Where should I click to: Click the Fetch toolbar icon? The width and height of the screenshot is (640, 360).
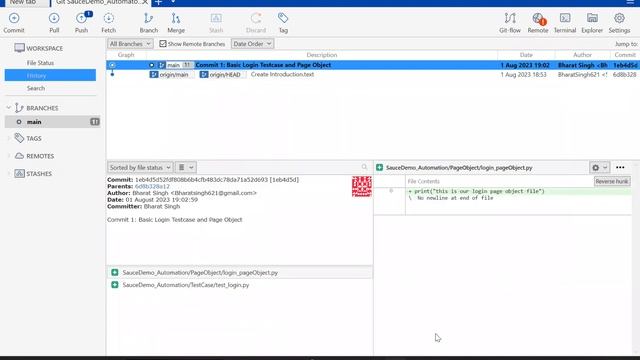(x=109, y=23)
